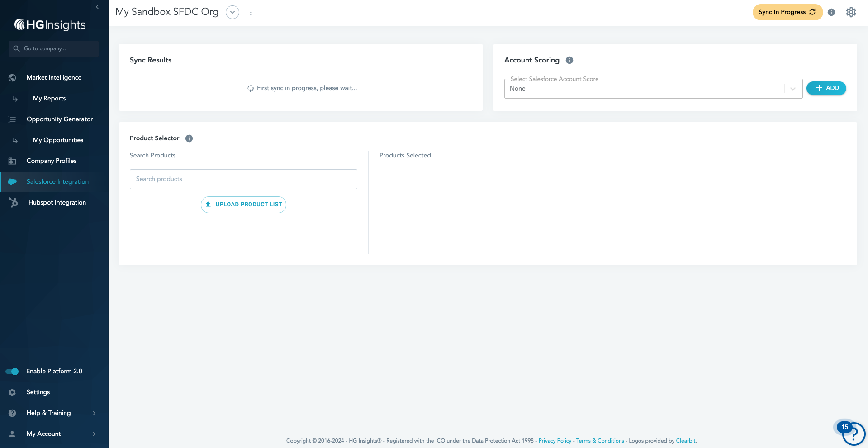Click the 'Search Products' label
The image size is (868, 448).
coord(152,155)
